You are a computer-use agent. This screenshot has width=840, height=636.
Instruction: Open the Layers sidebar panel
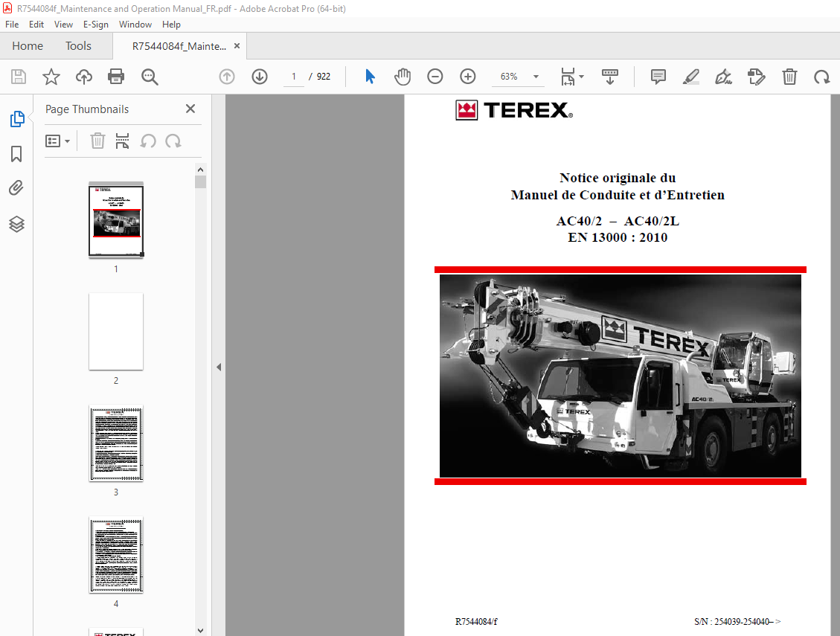(x=16, y=224)
